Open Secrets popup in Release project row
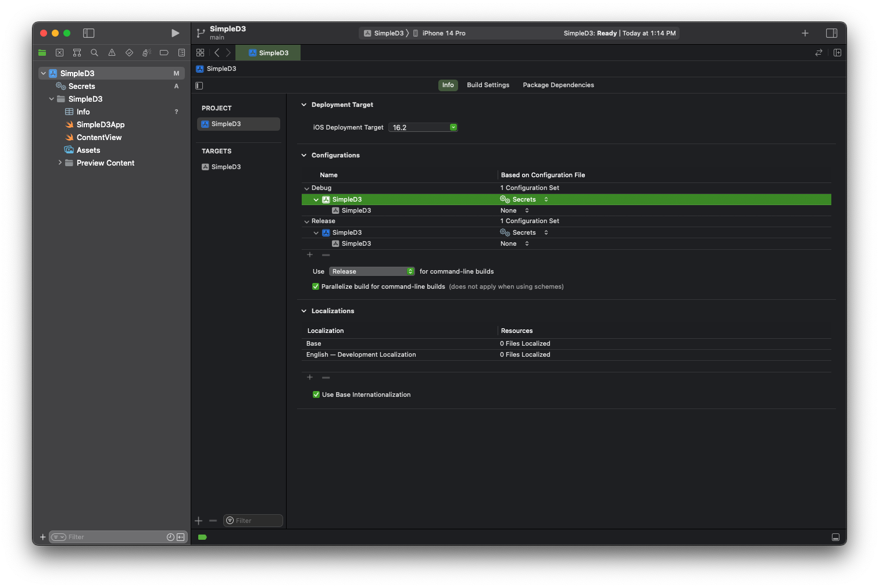The image size is (879, 588). pyautogui.click(x=524, y=232)
